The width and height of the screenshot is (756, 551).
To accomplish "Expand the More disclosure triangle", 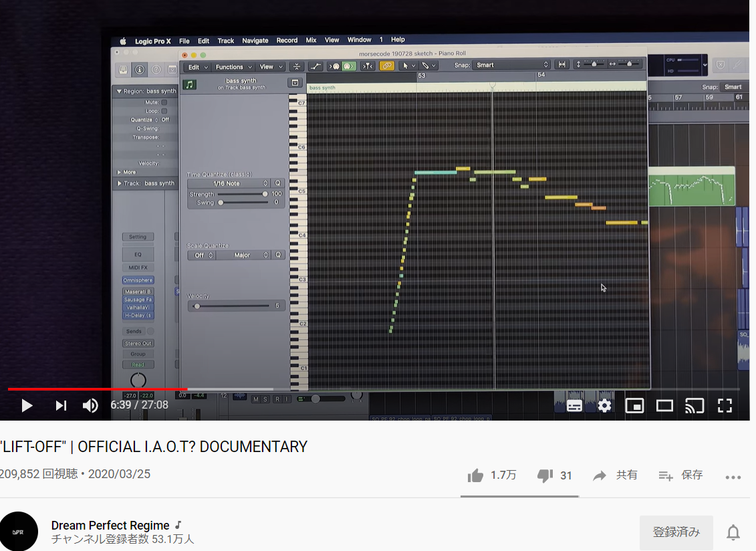I will pyautogui.click(x=119, y=173).
